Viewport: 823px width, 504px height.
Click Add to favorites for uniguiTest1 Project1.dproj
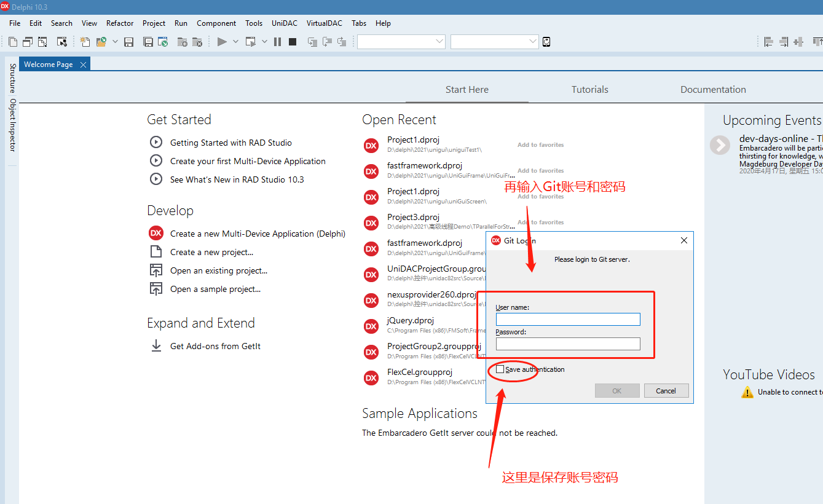[540, 145]
